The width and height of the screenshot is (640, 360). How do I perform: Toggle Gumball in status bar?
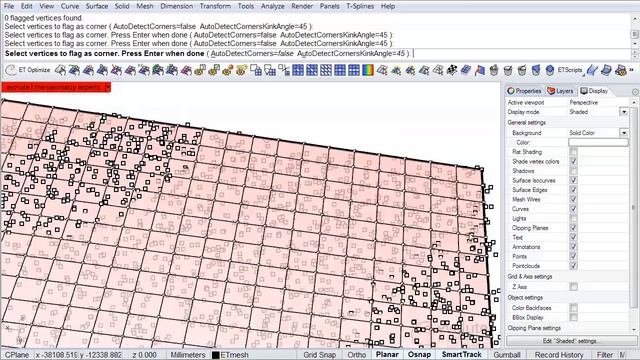tap(507, 355)
